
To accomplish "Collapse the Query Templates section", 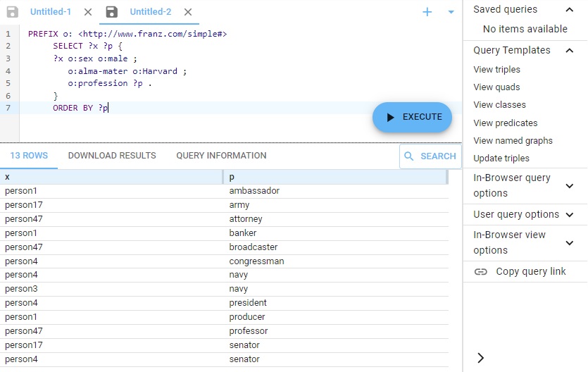I will [x=570, y=51].
